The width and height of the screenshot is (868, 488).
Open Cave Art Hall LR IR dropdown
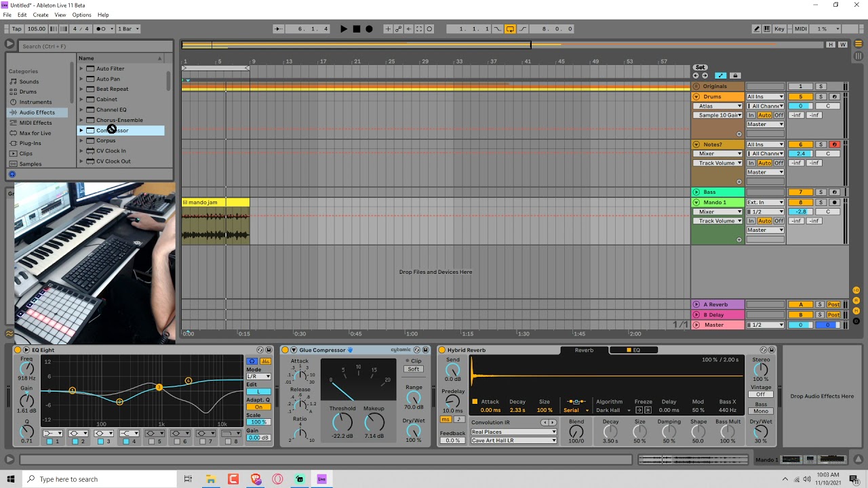[x=513, y=441]
